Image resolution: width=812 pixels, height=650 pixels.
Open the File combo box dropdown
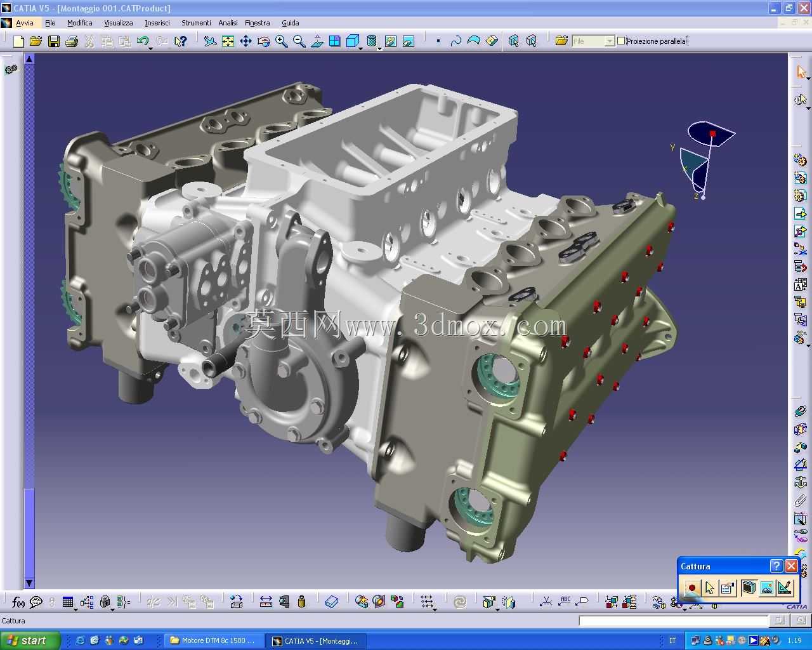click(610, 41)
